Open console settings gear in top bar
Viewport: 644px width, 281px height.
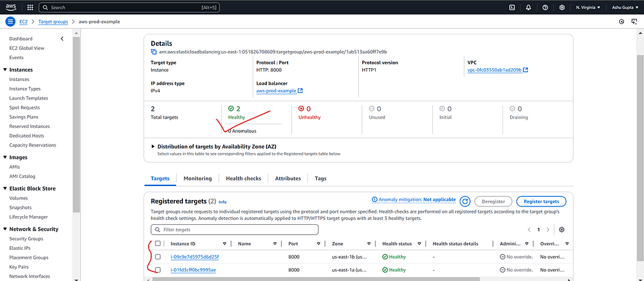tap(562, 8)
